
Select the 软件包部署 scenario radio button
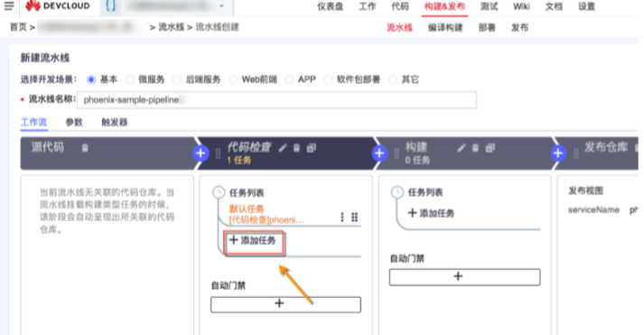[x=328, y=79]
